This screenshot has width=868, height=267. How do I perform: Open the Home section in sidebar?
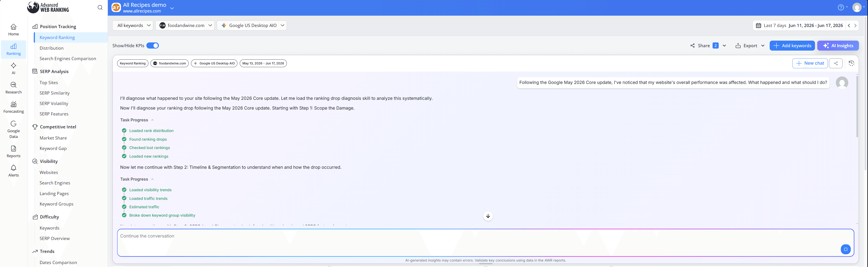pyautogui.click(x=13, y=30)
